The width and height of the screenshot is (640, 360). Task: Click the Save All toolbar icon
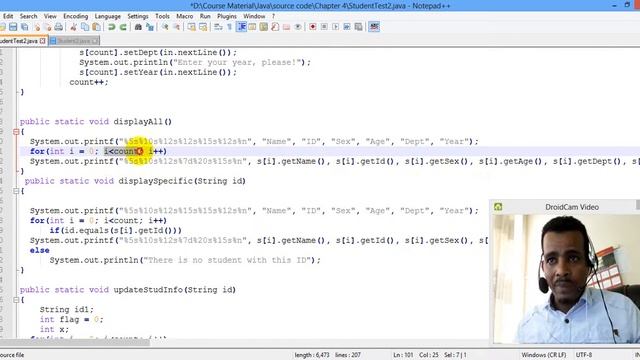(x=24, y=27)
